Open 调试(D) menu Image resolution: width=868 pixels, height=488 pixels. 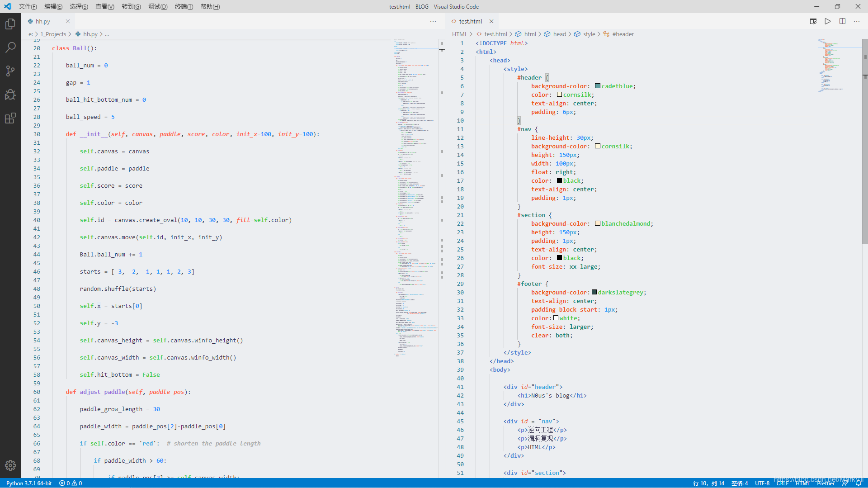pos(158,6)
